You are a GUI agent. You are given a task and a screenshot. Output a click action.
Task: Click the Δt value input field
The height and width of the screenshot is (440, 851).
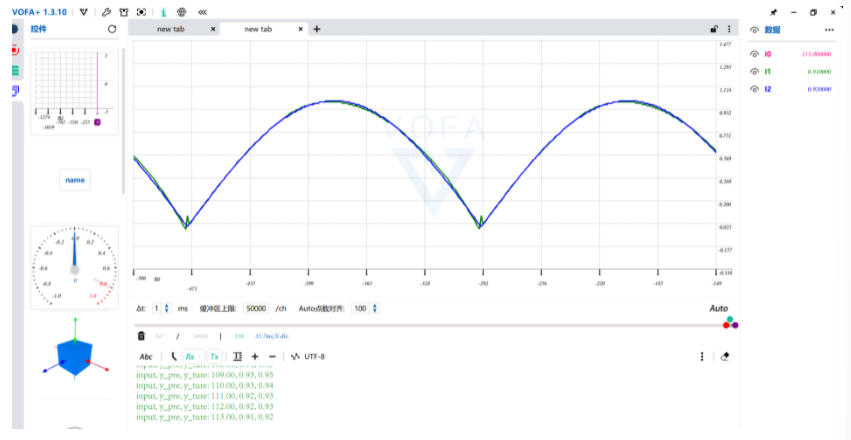coord(157,308)
